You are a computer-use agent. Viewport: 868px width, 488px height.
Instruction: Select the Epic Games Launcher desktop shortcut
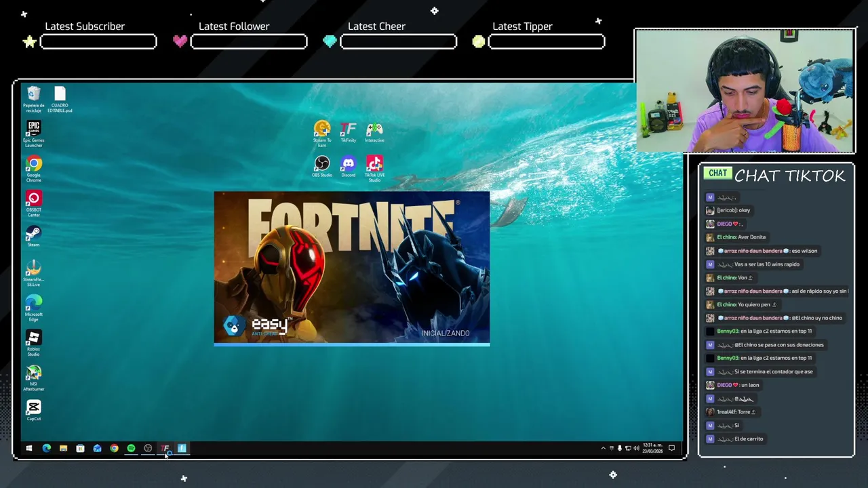coord(33,134)
